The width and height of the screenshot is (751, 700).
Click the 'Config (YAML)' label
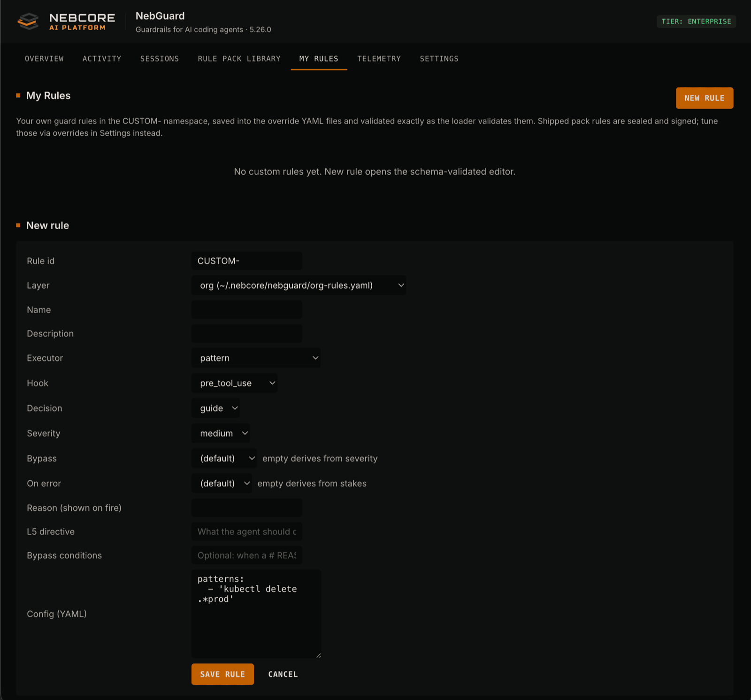point(57,614)
